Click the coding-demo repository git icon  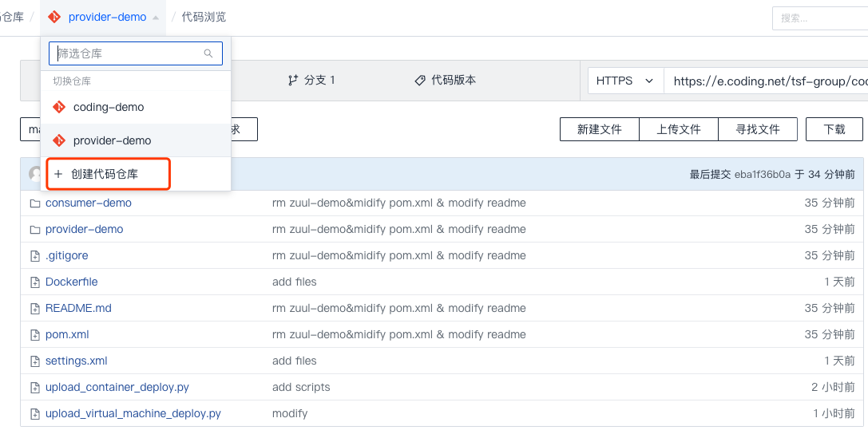[58, 107]
